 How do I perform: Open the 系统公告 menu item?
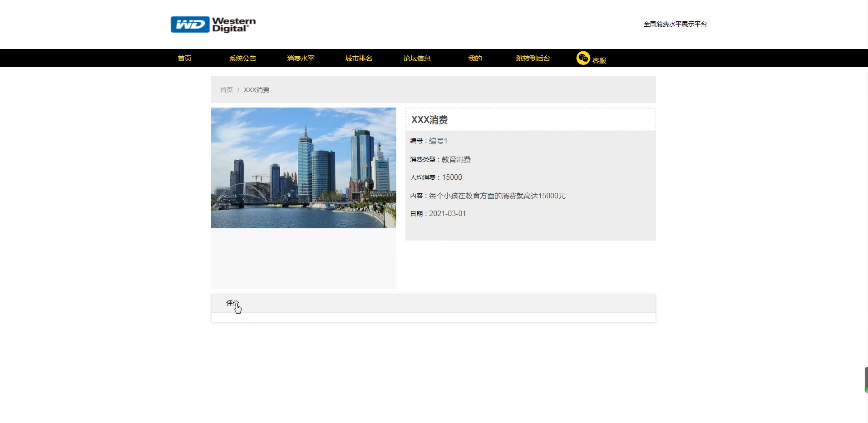[242, 59]
